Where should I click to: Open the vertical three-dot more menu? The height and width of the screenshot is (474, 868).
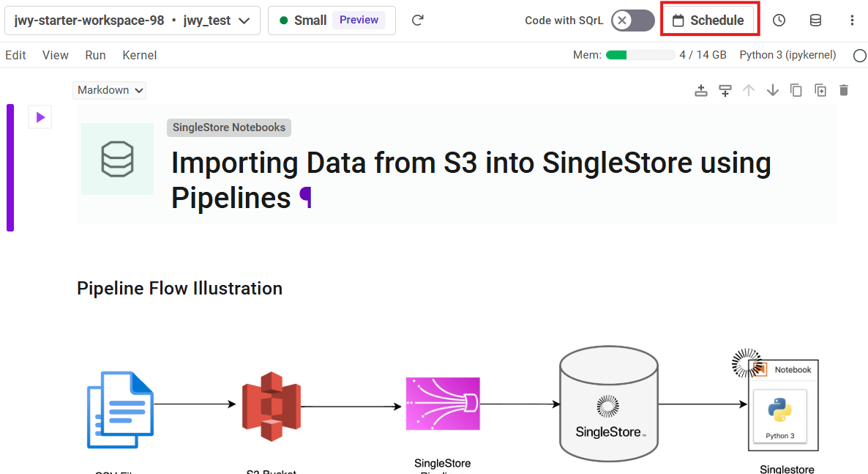(x=852, y=21)
